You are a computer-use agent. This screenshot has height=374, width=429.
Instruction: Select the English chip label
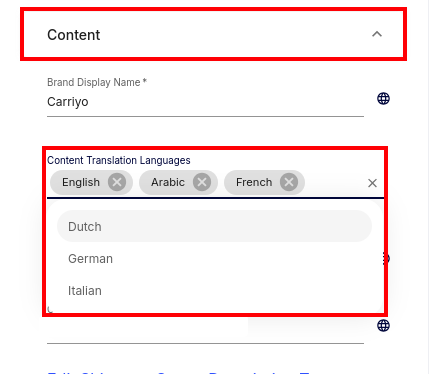pyautogui.click(x=81, y=182)
